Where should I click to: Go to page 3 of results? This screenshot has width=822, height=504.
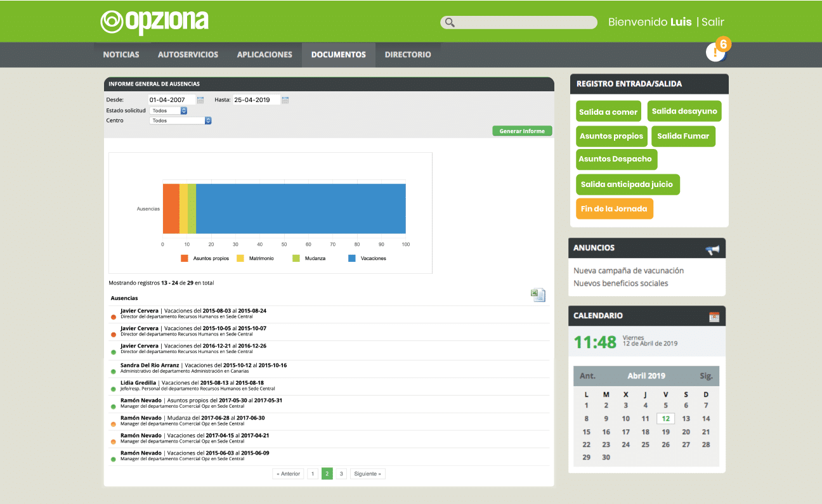click(x=341, y=474)
